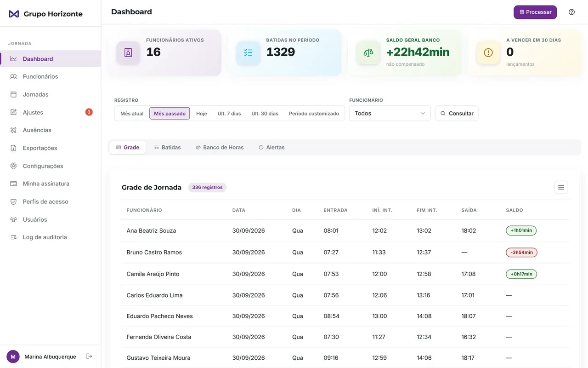View the Log de auditoria
588x368 pixels.
pyautogui.click(x=51, y=237)
